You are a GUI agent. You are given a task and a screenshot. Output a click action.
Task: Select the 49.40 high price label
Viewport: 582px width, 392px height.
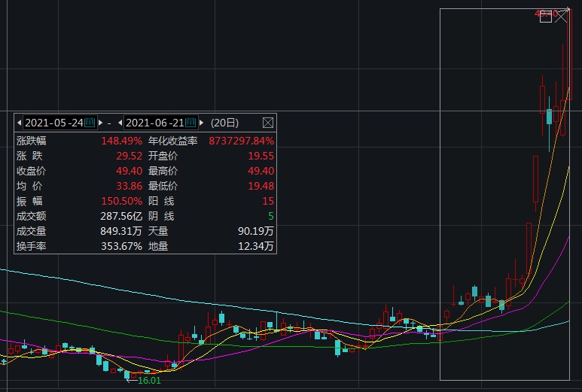tap(545, 13)
